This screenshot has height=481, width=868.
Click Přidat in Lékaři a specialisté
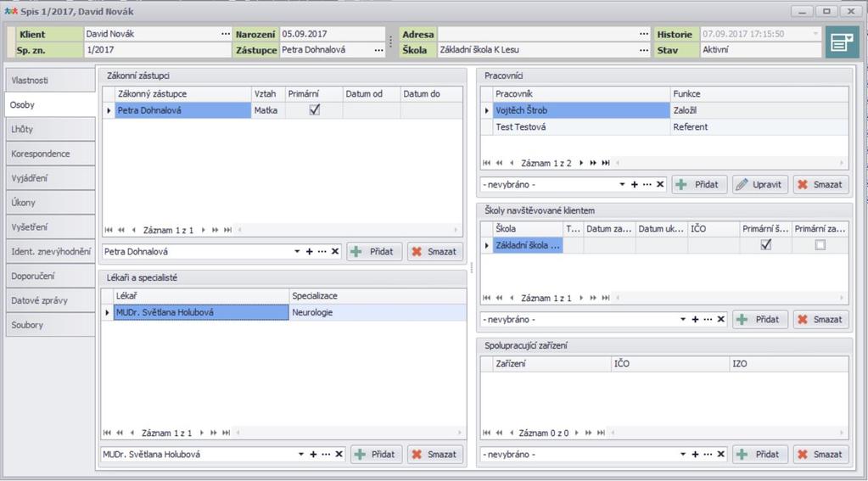[376, 454]
